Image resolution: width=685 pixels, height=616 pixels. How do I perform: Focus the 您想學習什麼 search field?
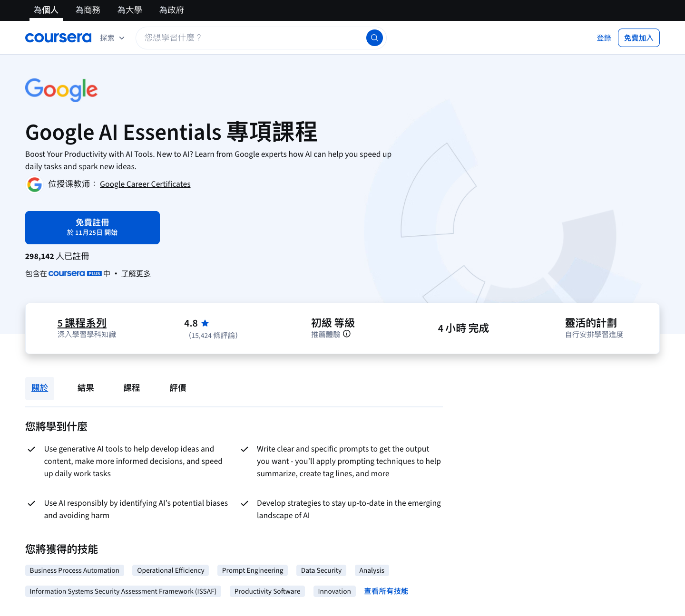click(252, 38)
